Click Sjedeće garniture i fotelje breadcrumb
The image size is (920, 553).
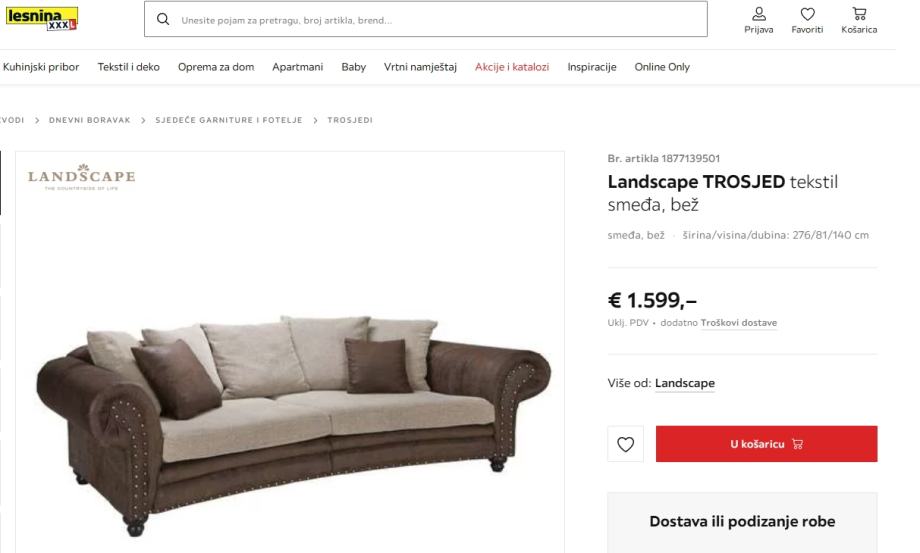click(x=229, y=120)
